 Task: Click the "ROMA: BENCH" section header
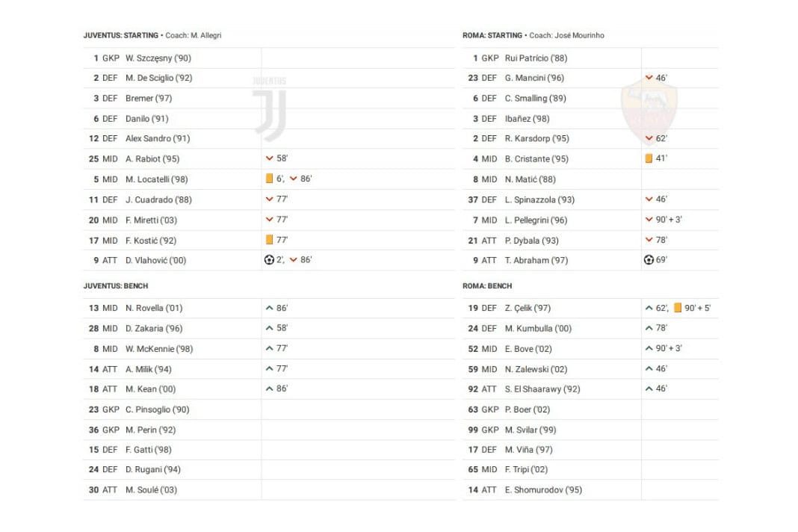487,286
